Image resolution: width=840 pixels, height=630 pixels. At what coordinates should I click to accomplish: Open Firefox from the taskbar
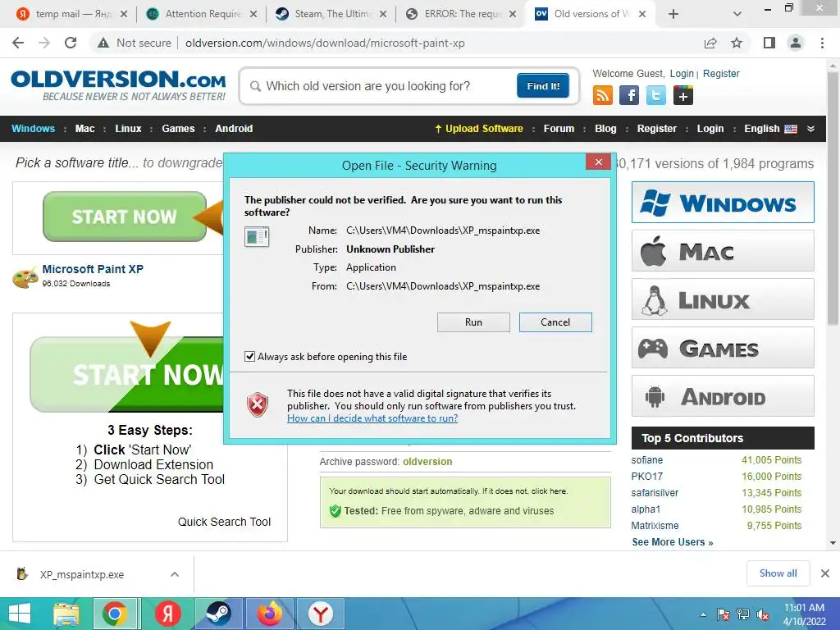[x=270, y=614]
